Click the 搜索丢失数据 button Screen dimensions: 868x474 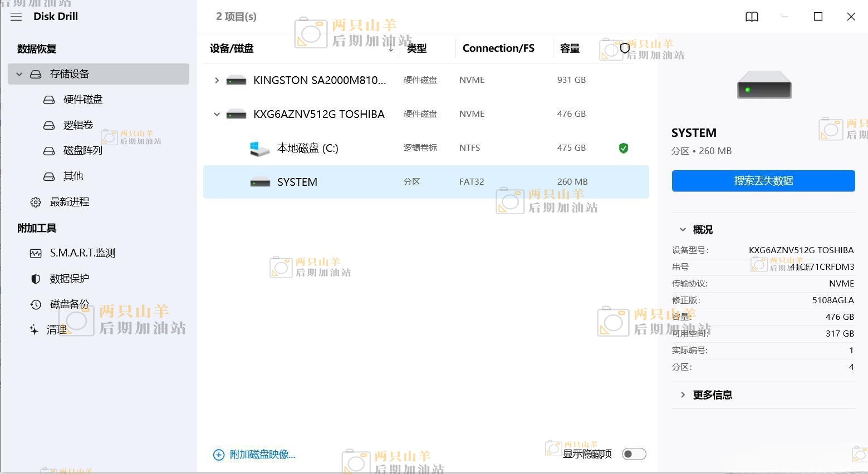click(x=763, y=181)
